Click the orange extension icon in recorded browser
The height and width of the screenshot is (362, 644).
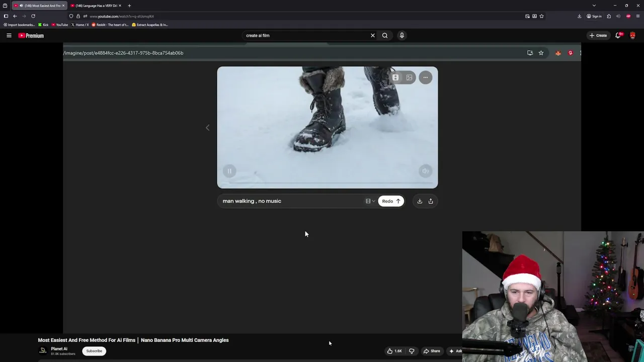pos(558,53)
